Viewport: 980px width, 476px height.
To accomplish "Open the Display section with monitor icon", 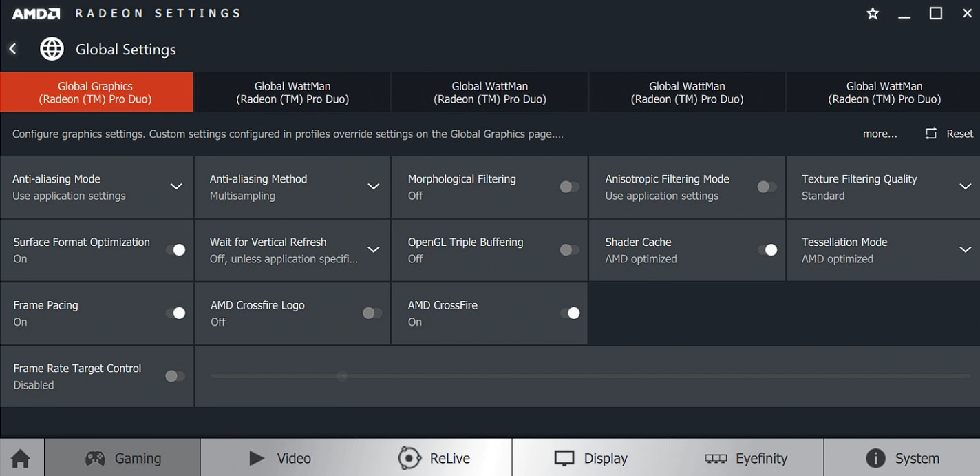I will pyautogui.click(x=590, y=458).
